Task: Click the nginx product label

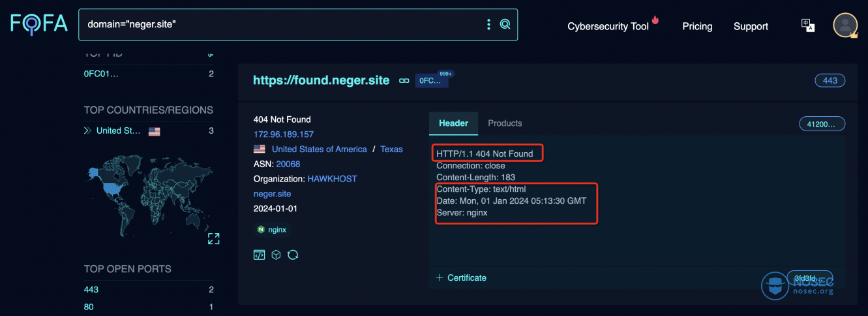Action: coord(277,230)
